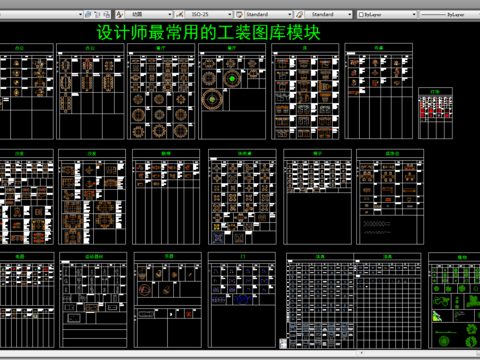Select the 门 panel title
This screenshot has width=480, height=360.
pos(243,256)
